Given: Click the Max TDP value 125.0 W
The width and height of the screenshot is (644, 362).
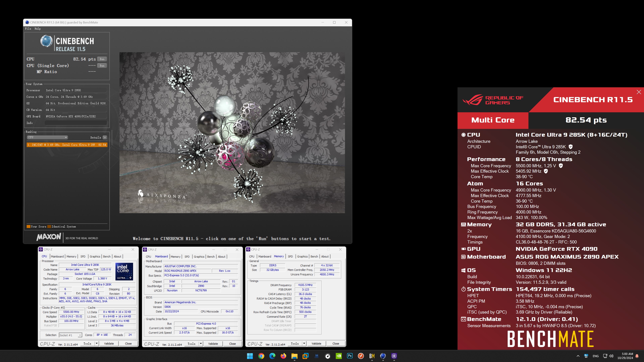Looking at the screenshot, I should pyautogui.click(x=106, y=269).
